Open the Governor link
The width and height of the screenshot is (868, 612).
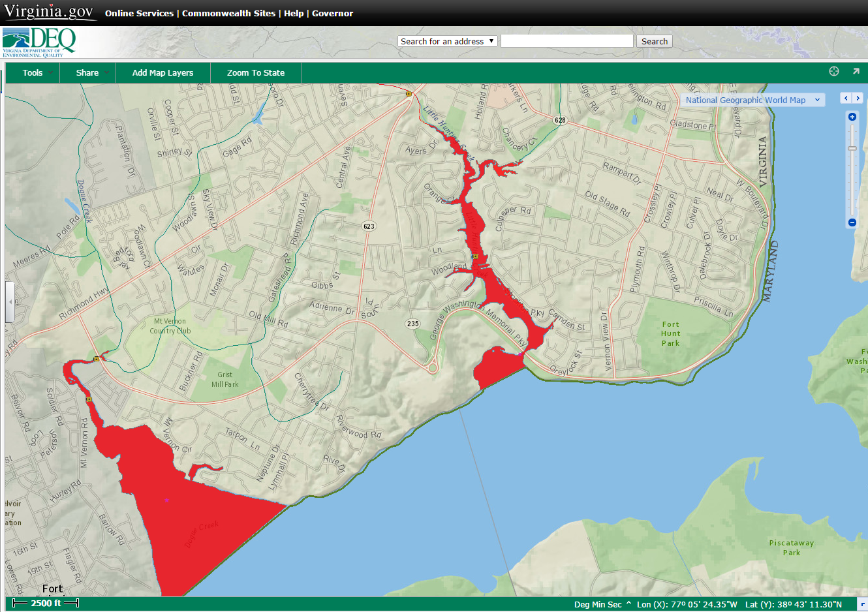(x=332, y=13)
